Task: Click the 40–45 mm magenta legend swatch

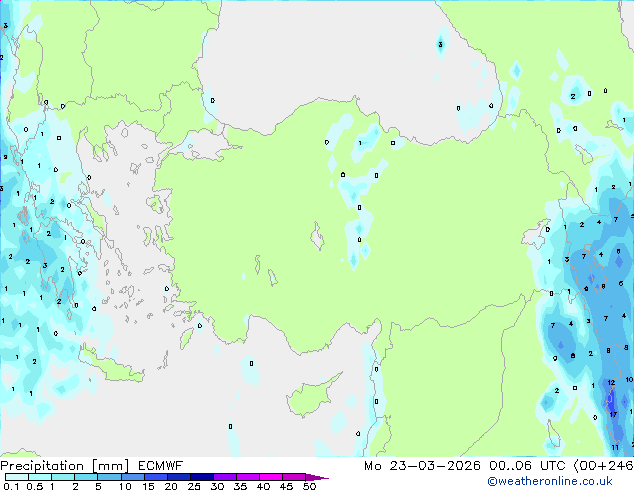Action: pos(271,477)
